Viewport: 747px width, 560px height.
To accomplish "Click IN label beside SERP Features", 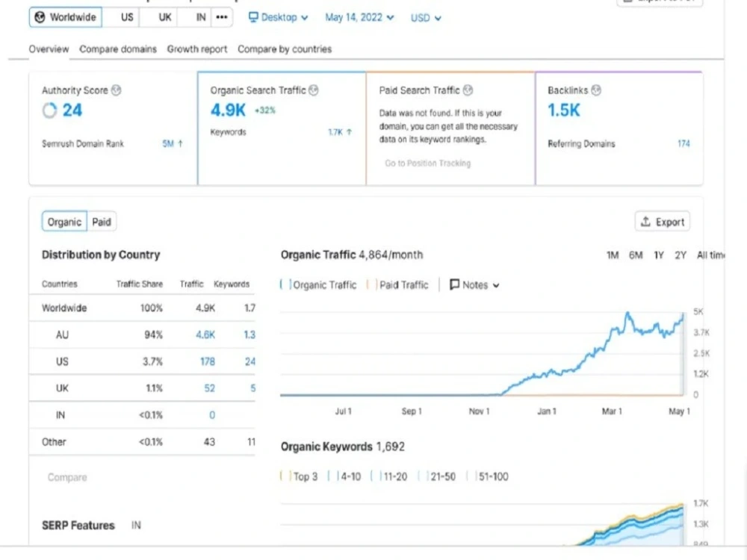I will tap(136, 525).
